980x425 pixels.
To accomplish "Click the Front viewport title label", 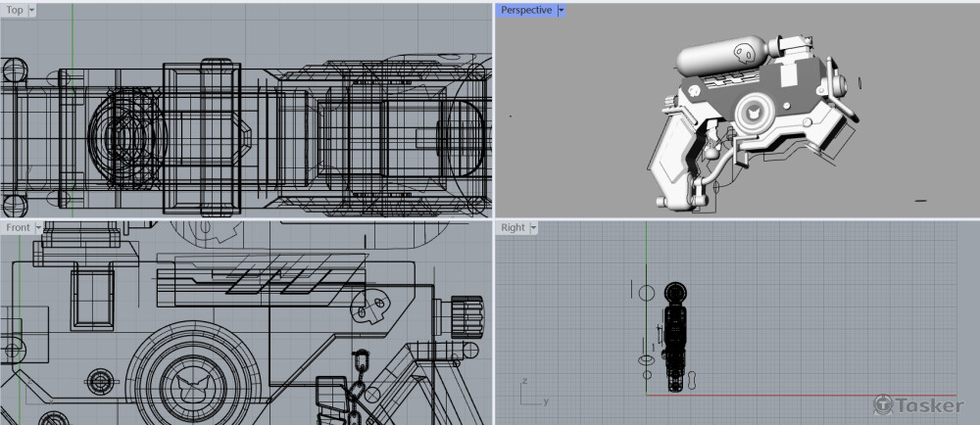I will point(18,227).
